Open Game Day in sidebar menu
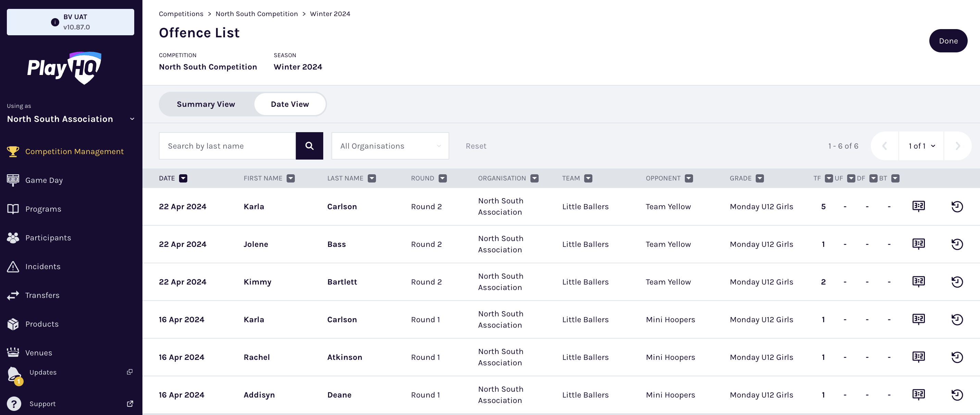 tap(44, 180)
